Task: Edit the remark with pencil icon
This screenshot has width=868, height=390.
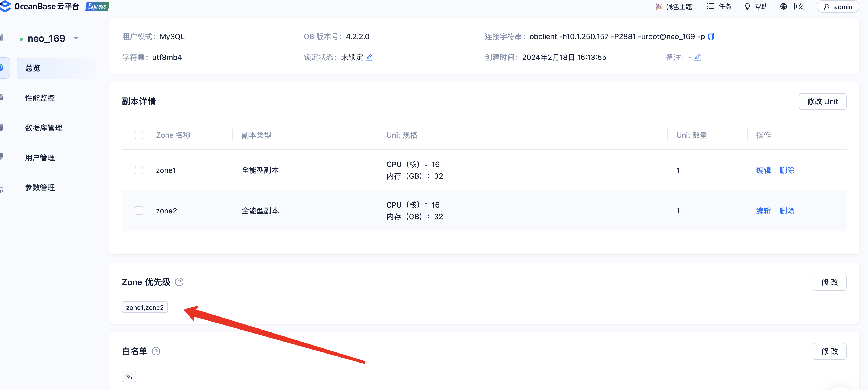Action: pos(698,57)
